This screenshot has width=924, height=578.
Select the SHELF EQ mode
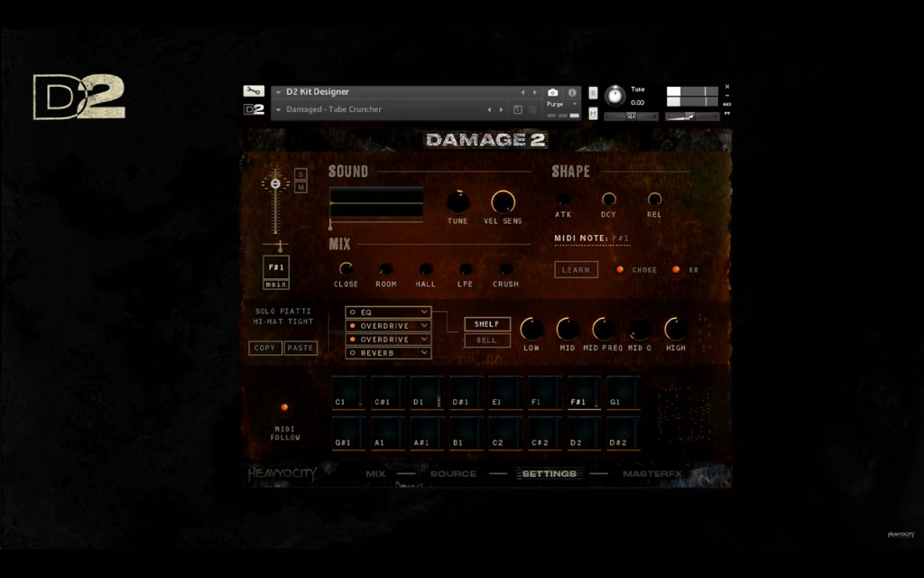tap(486, 324)
